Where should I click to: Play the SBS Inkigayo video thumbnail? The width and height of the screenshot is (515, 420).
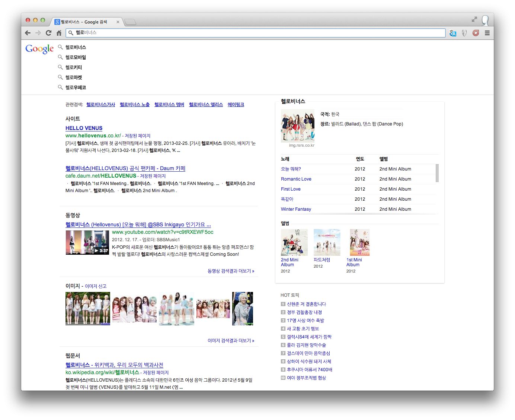tap(87, 242)
